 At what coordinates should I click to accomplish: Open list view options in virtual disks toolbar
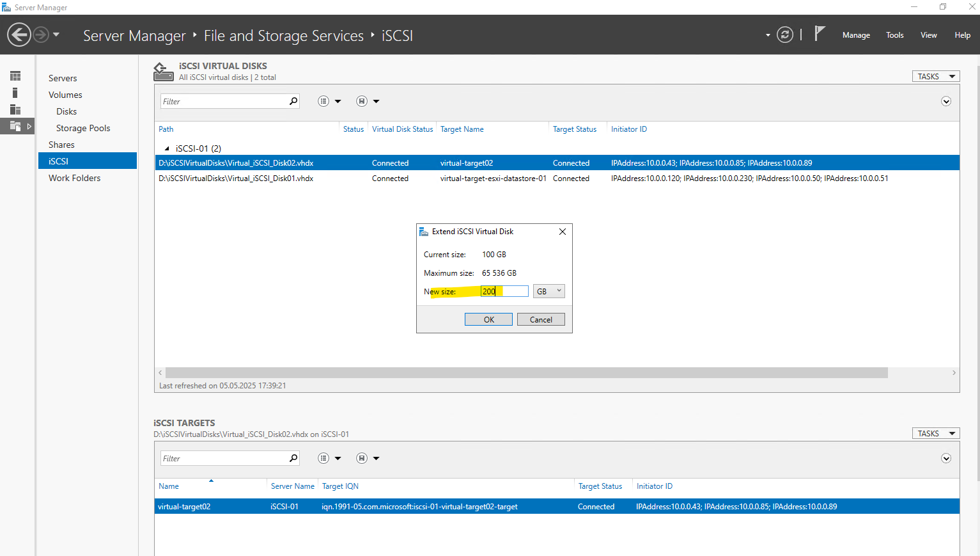click(x=323, y=101)
